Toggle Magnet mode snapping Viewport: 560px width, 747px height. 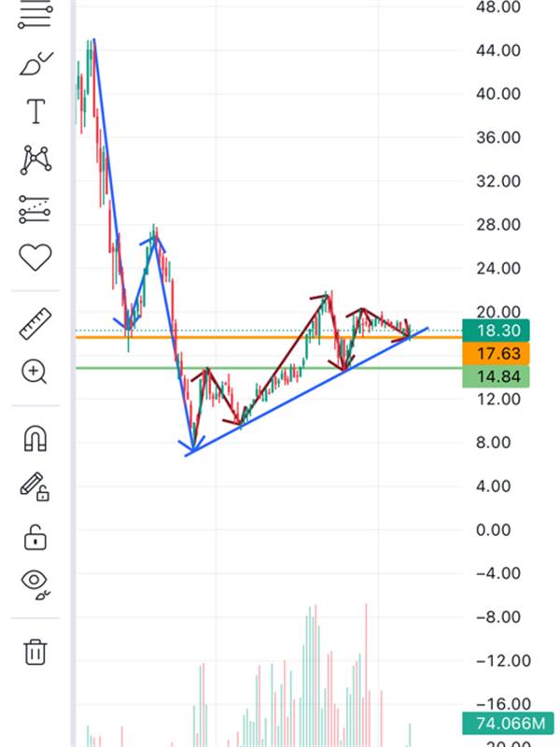35,438
